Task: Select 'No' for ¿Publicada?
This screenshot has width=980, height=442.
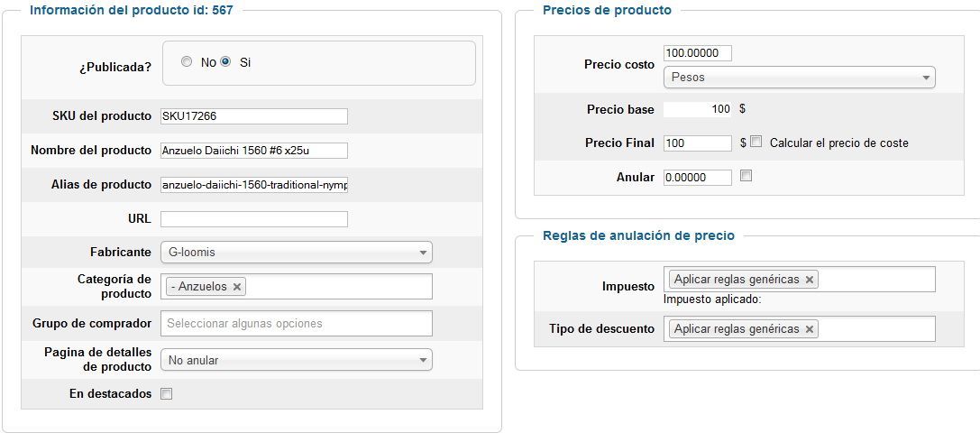Action: 187,61
